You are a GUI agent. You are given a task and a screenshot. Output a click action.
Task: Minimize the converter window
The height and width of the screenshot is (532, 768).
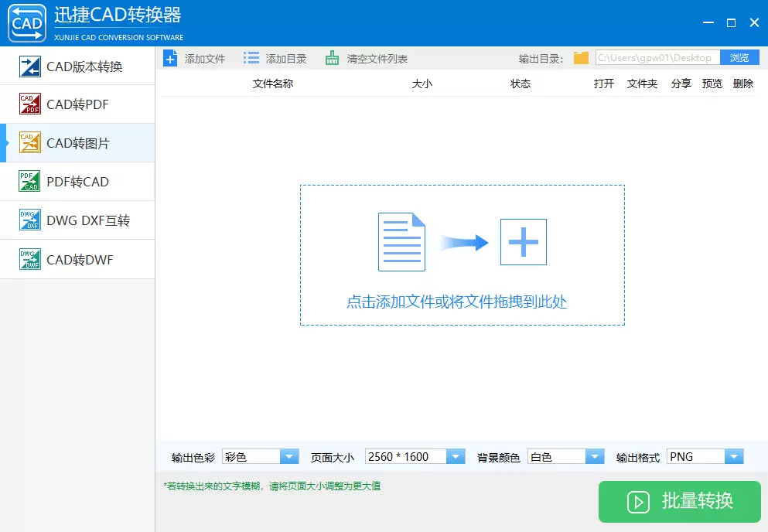[x=708, y=22]
